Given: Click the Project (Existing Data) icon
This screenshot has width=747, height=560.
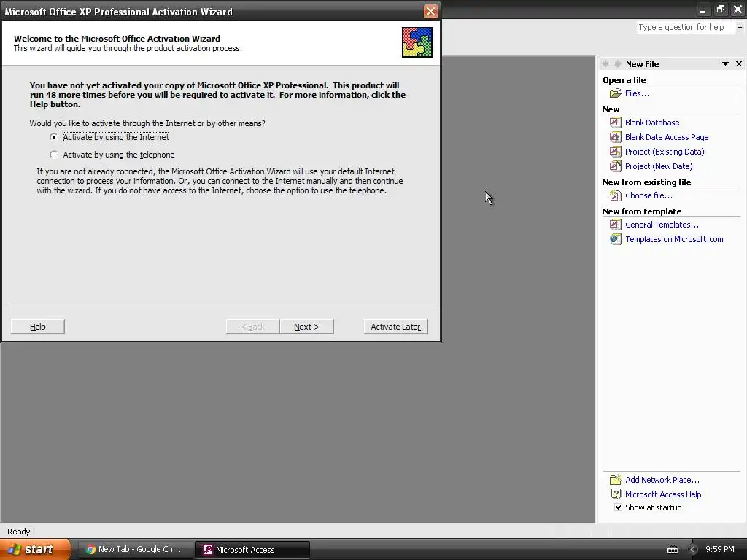Looking at the screenshot, I should coord(616,152).
